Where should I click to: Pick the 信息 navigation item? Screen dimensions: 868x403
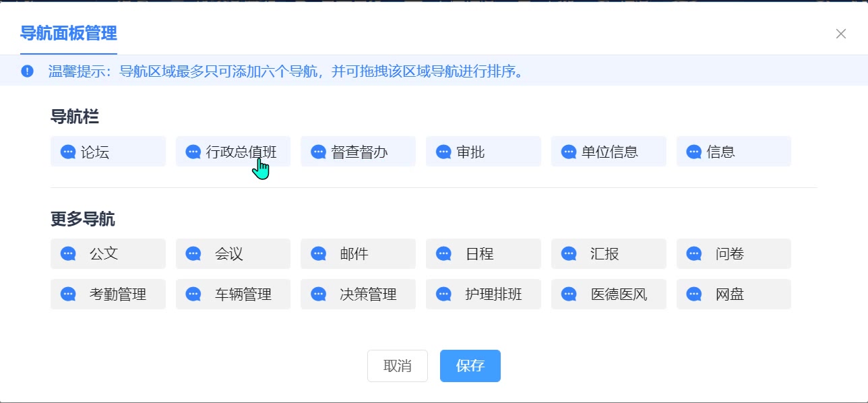(x=733, y=152)
